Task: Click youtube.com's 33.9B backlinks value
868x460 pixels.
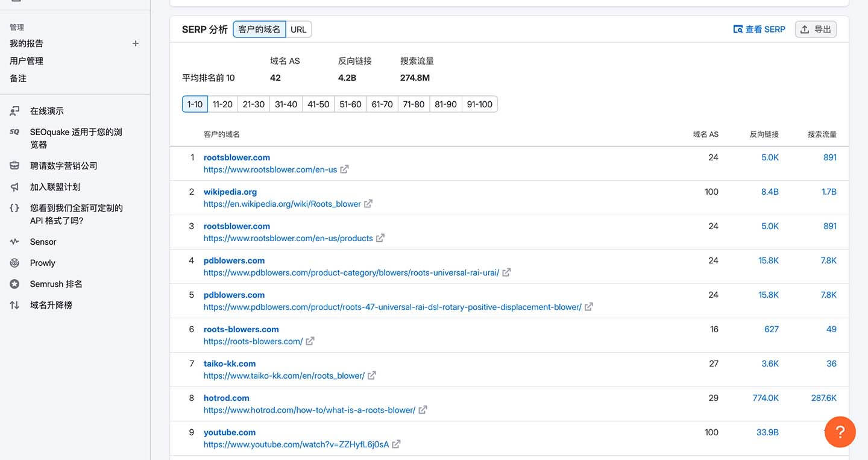Action: pos(767,432)
